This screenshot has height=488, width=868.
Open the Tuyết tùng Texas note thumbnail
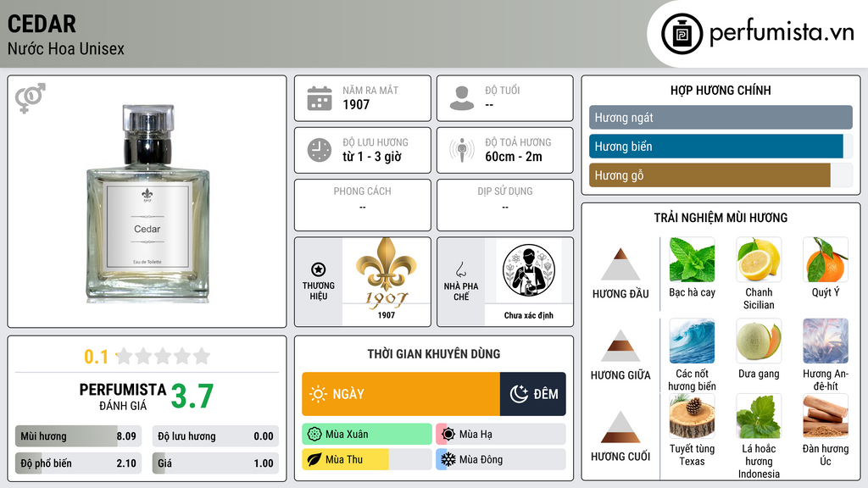692,416
